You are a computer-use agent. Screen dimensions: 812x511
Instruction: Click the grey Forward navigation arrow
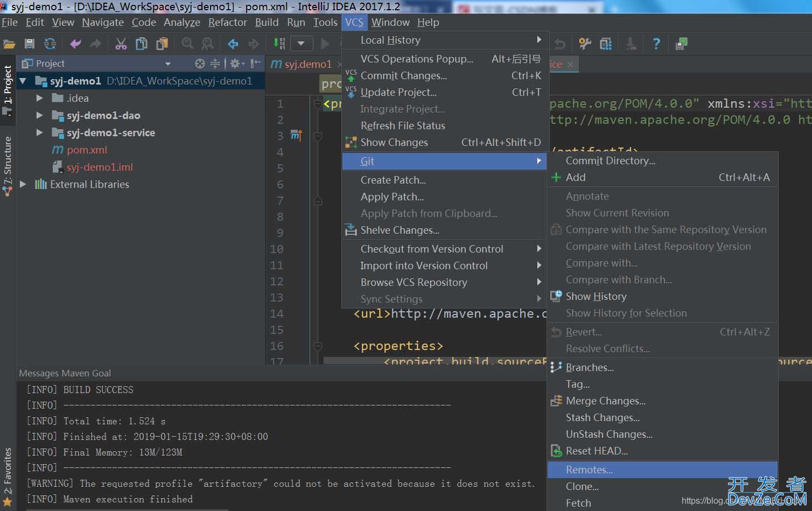click(x=253, y=44)
